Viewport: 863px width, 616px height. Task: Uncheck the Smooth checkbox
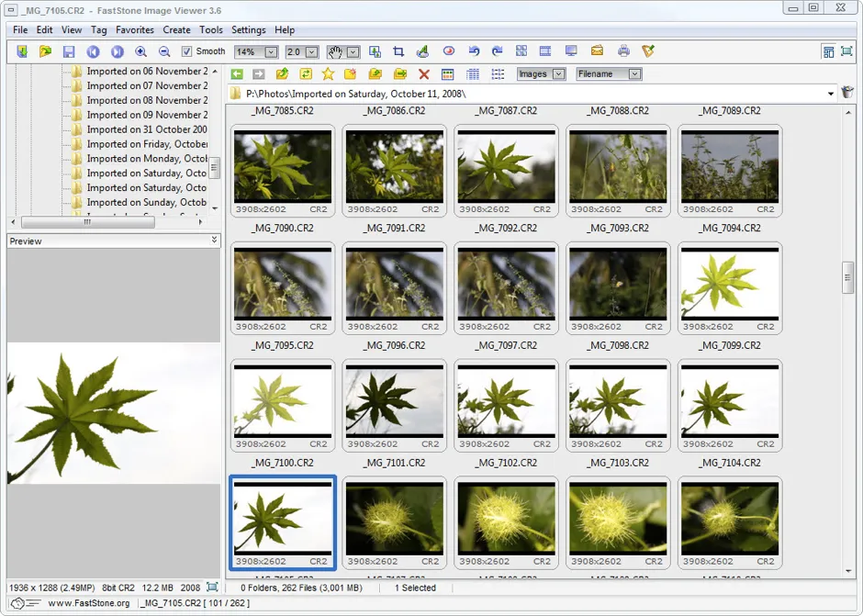(x=187, y=52)
